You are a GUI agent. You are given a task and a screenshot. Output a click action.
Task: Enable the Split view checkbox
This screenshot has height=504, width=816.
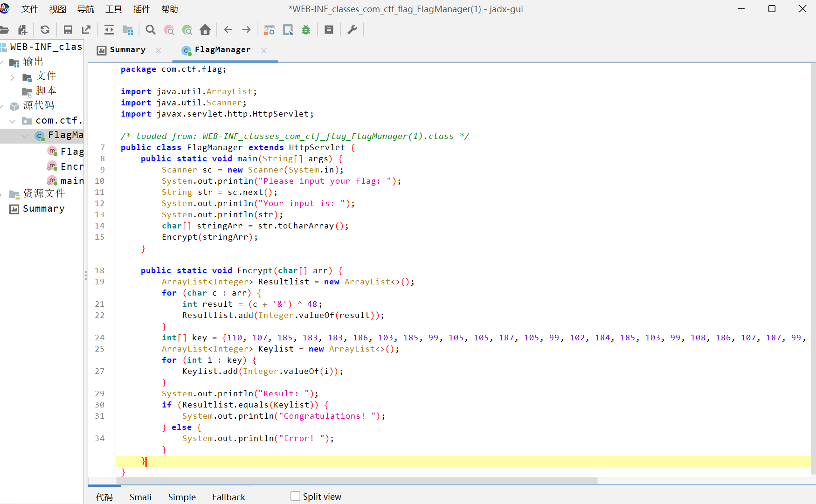pyautogui.click(x=295, y=497)
